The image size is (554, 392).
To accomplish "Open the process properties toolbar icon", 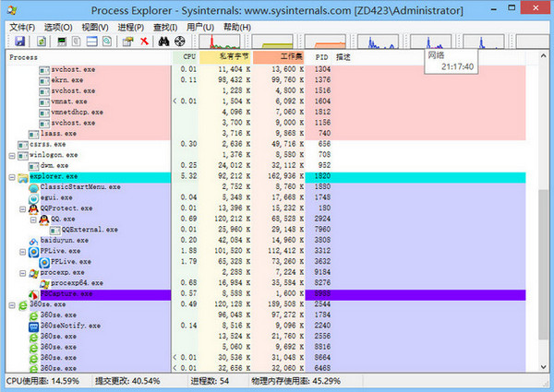I will 126,42.
